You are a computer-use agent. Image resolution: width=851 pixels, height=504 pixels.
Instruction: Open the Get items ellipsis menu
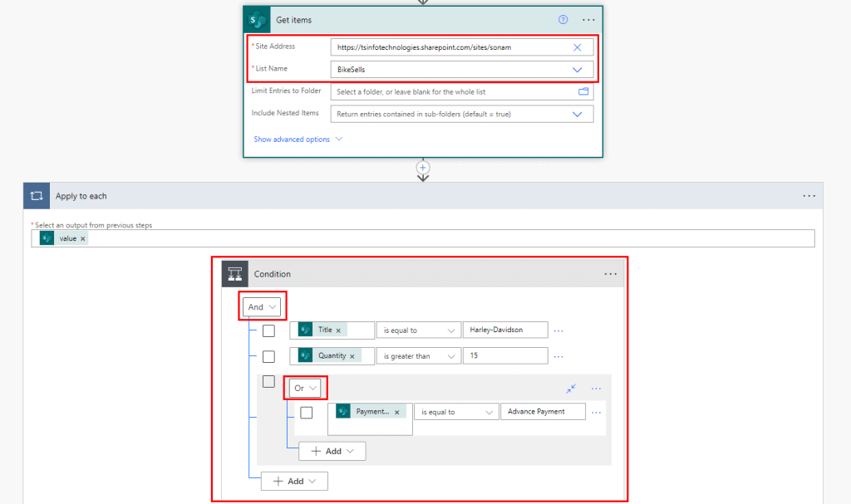pyautogui.click(x=588, y=20)
